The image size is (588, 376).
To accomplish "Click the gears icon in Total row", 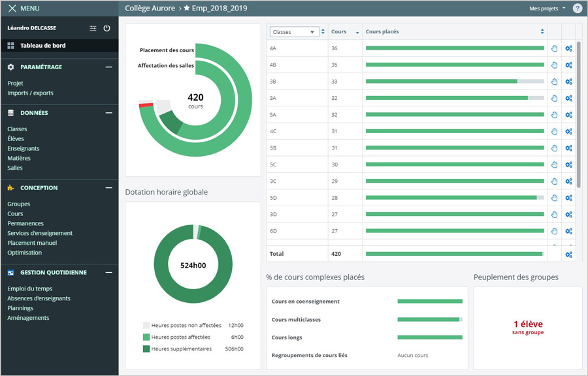I will coord(568,254).
